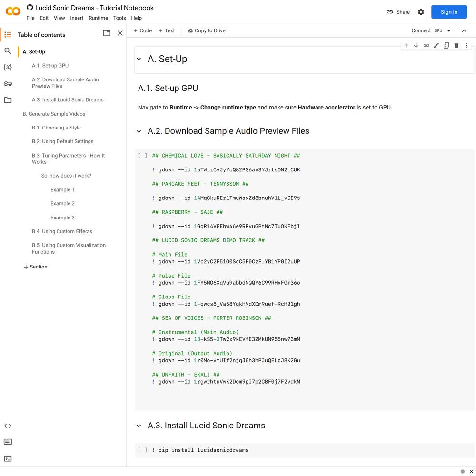Move cell up arrow in cell toolbar

tap(406, 45)
